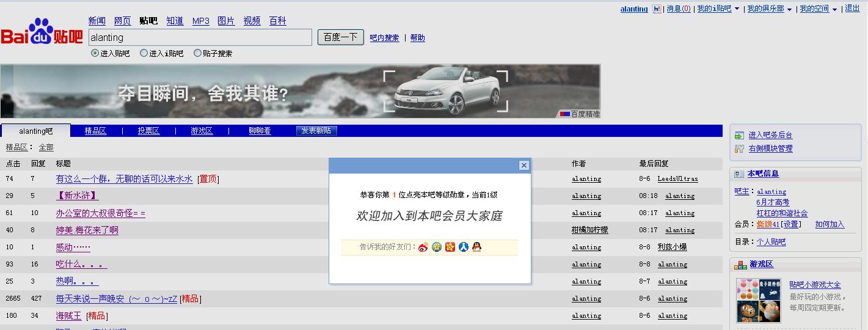Open the 全部 link in 精品区 filter
This screenshot has width=868, height=330.
(x=46, y=147)
